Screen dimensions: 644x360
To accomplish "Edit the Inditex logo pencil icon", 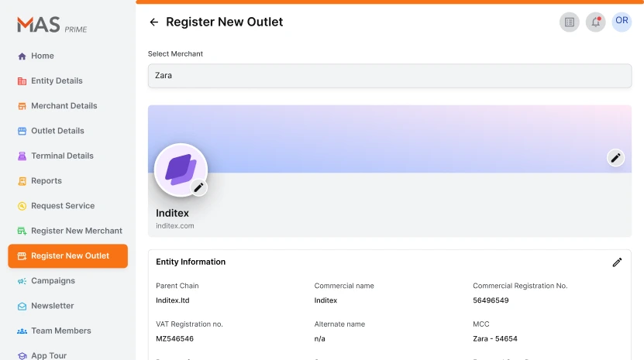I will pyautogui.click(x=198, y=187).
